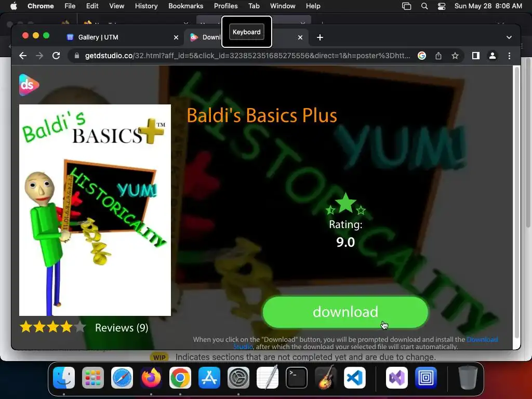Click the Reviews (9) text
This screenshot has width=532, height=399.
pyautogui.click(x=122, y=328)
